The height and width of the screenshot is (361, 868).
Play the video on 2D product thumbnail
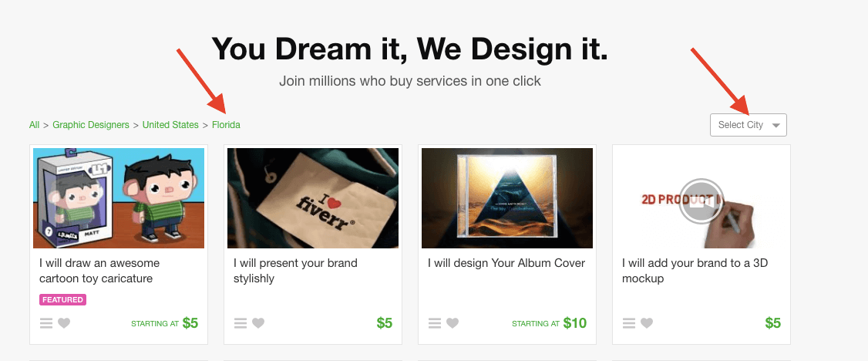[x=701, y=201]
